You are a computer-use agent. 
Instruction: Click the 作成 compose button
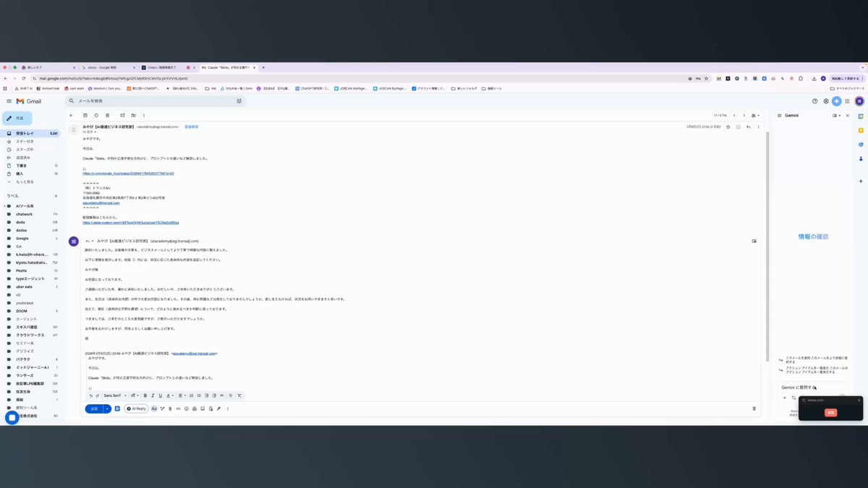click(x=17, y=118)
